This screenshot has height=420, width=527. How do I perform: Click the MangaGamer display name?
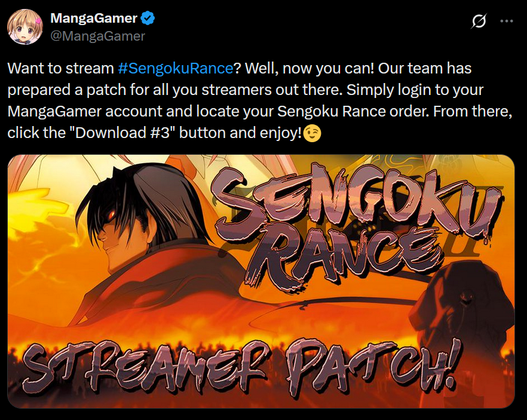94,18
